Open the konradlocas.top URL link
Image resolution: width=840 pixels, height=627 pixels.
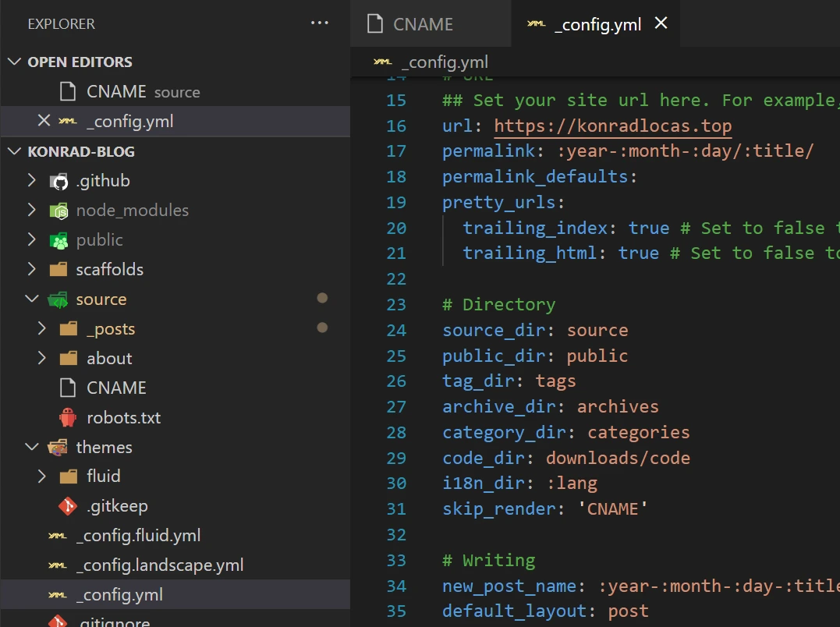(612, 126)
